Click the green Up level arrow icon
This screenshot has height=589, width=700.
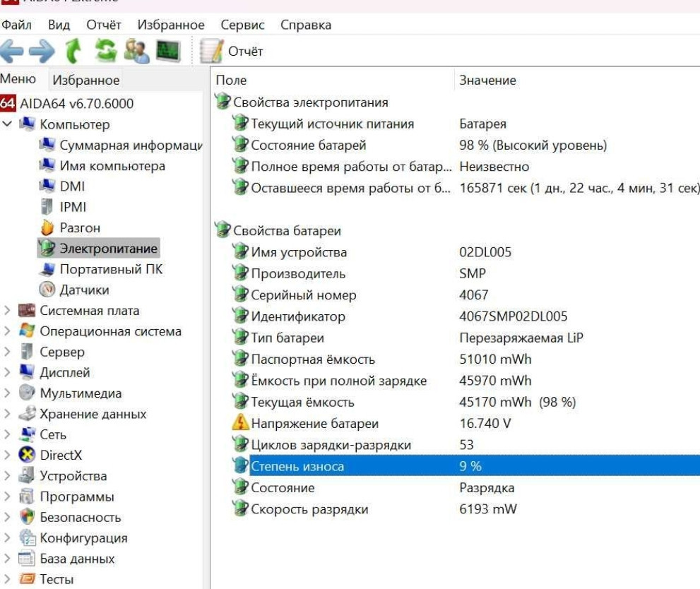(x=73, y=52)
